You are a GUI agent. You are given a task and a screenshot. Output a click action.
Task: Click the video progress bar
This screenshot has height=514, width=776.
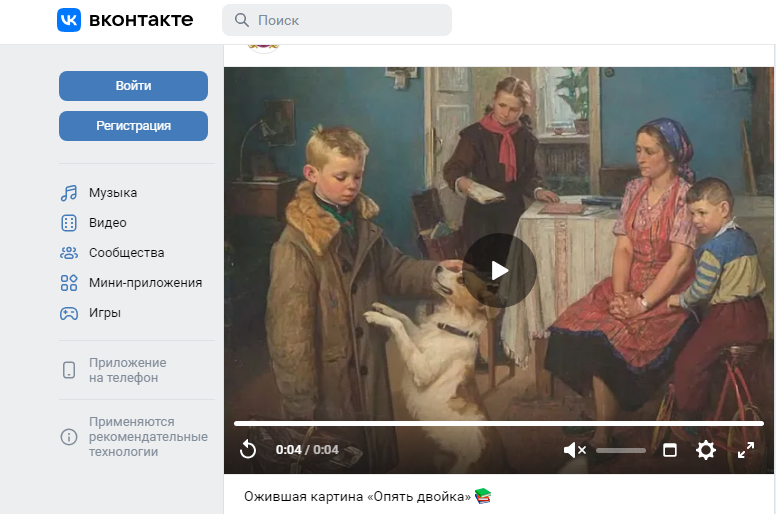[498, 424]
